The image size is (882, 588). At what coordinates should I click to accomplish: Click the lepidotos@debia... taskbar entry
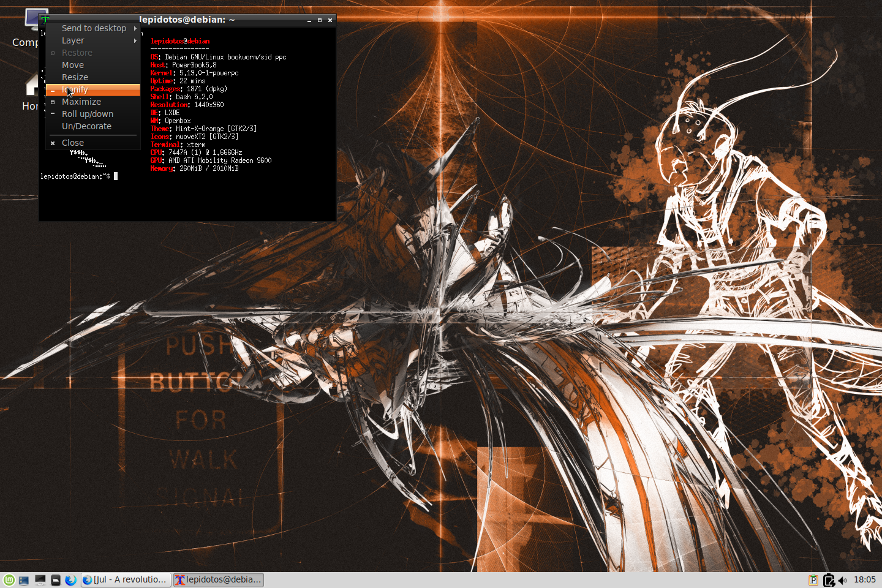219,580
